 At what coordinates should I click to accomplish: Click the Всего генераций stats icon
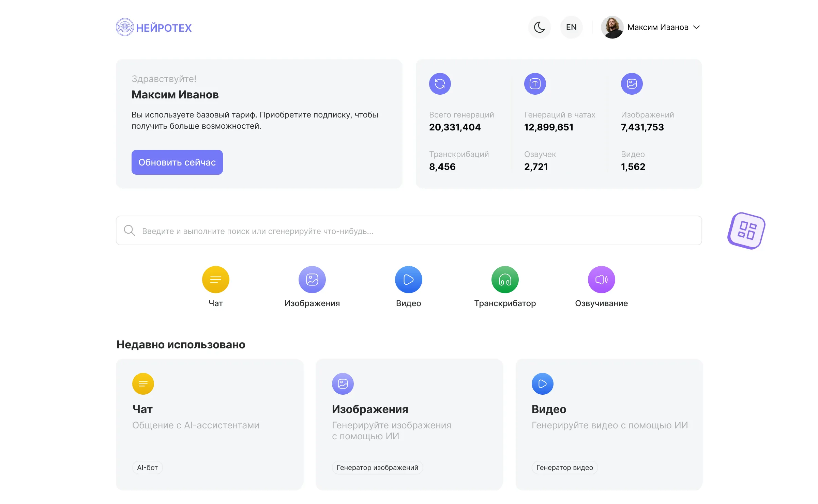(440, 83)
